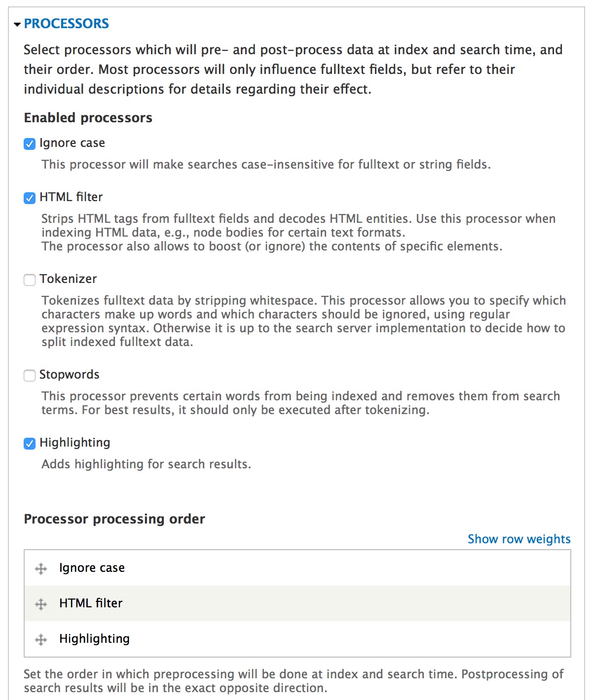Click the drag handle for Ignore case row

click(x=41, y=568)
